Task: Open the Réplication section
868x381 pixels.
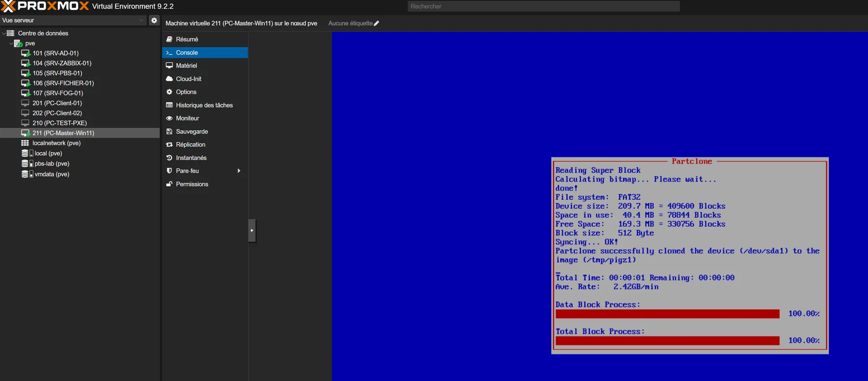Action: (x=205, y=145)
